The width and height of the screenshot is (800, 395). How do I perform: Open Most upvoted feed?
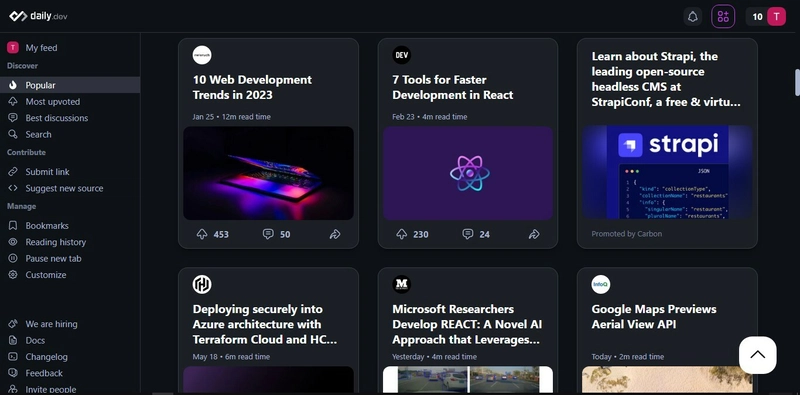coord(53,102)
